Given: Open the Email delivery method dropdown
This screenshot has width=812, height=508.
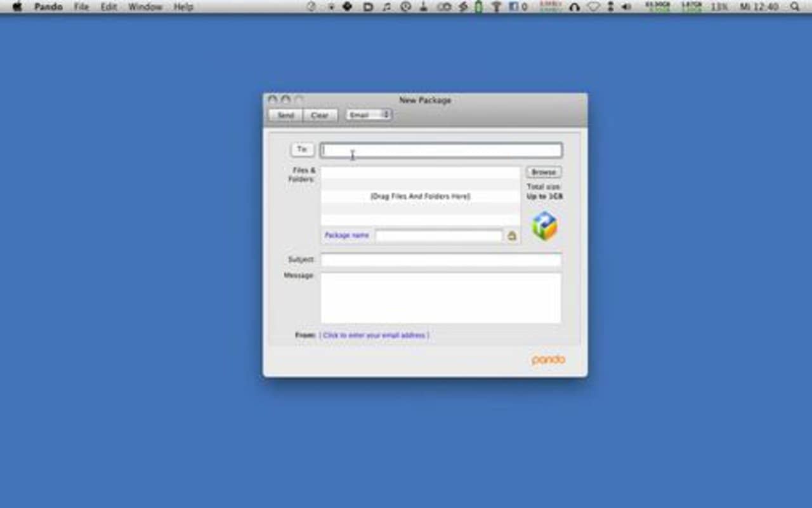Looking at the screenshot, I should [x=369, y=115].
